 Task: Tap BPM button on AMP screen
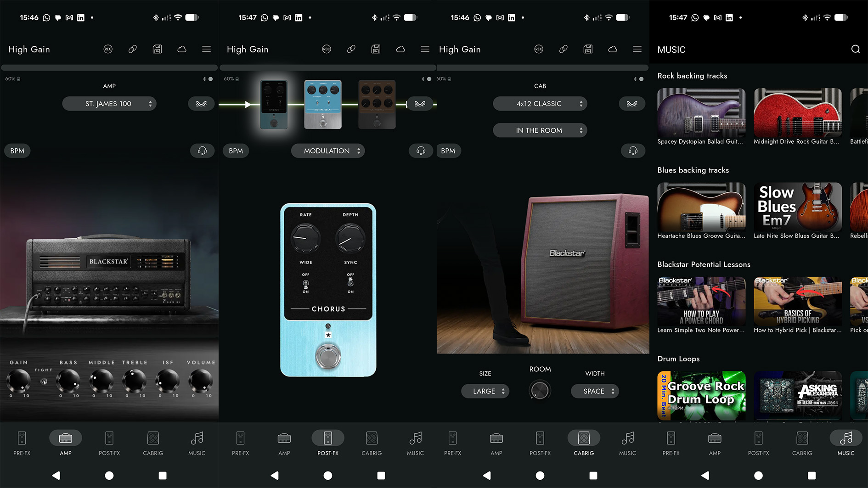tap(17, 151)
